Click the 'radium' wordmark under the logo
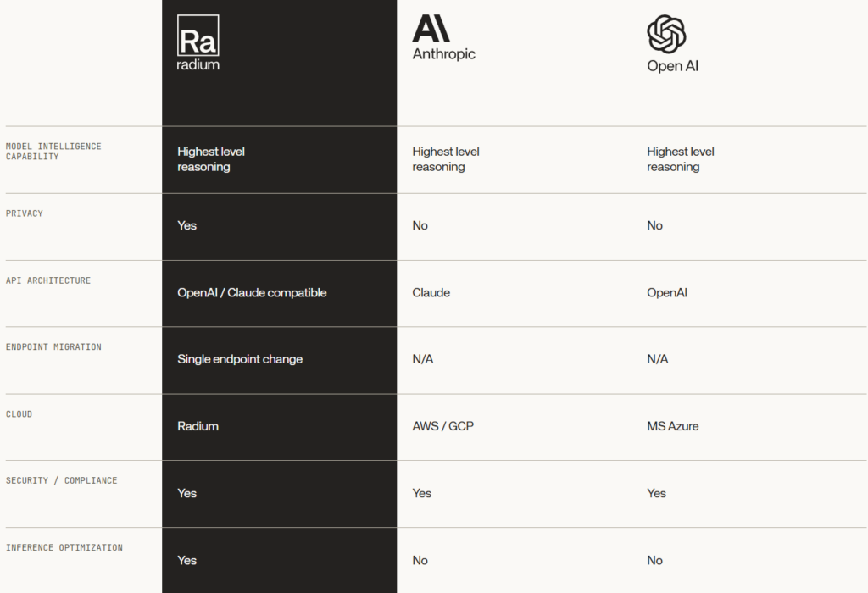The height and width of the screenshot is (593, 868). tap(198, 64)
